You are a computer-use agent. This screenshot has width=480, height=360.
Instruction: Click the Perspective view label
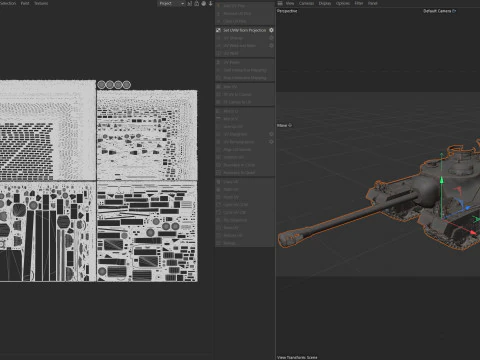(x=287, y=11)
